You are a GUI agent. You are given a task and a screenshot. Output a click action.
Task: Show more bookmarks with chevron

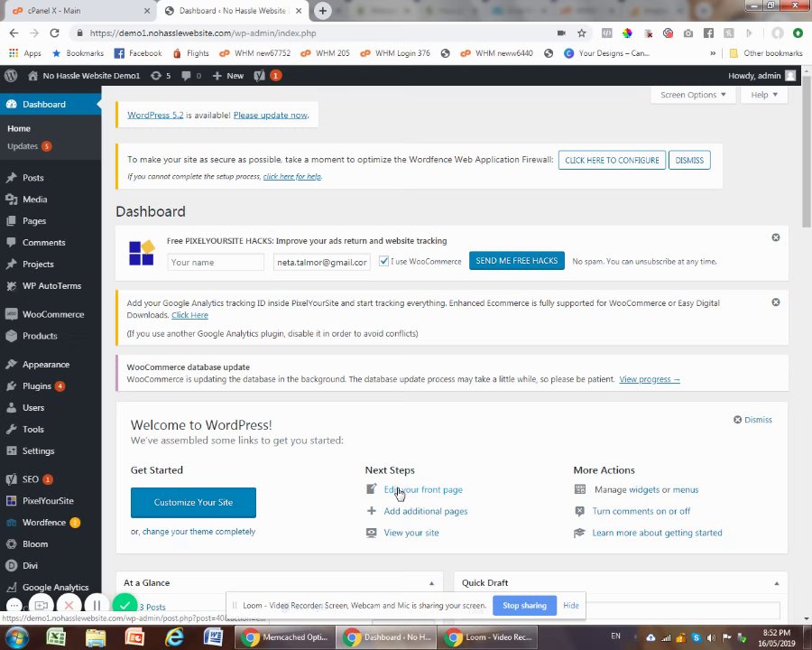(713, 53)
